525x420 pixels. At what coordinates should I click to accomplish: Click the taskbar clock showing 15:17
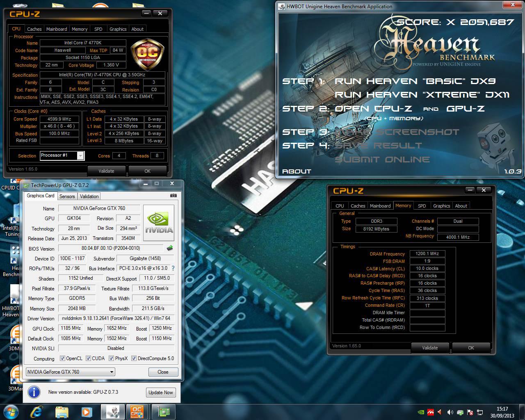(502, 412)
